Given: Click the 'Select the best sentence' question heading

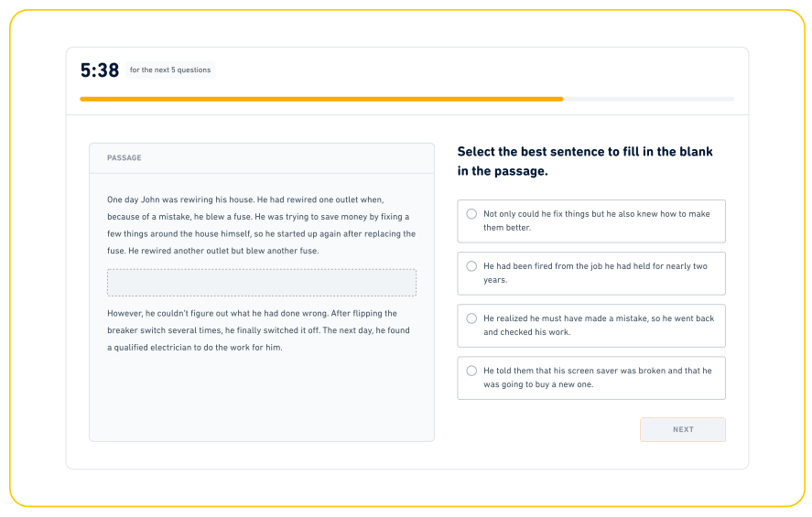Looking at the screenshot, I should pos(584,161).
